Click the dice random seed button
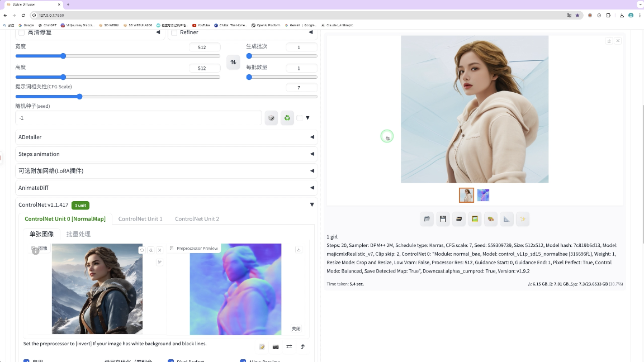Viewport: 644px width, 362px height. click(271, 118)
